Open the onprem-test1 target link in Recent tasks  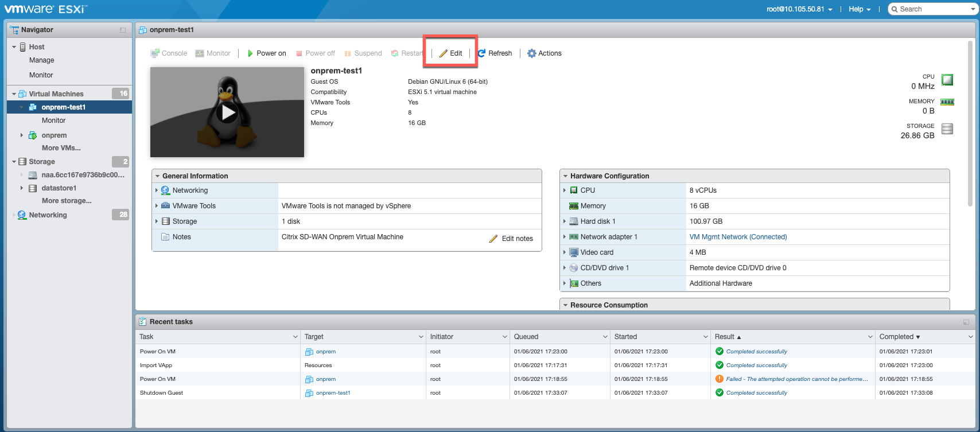coord(333,393)
